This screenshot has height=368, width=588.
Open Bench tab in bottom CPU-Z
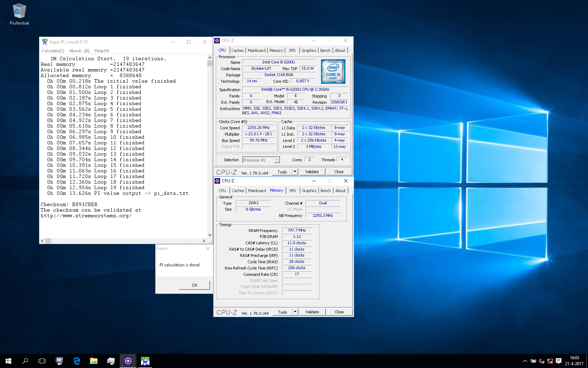(326, 191)
